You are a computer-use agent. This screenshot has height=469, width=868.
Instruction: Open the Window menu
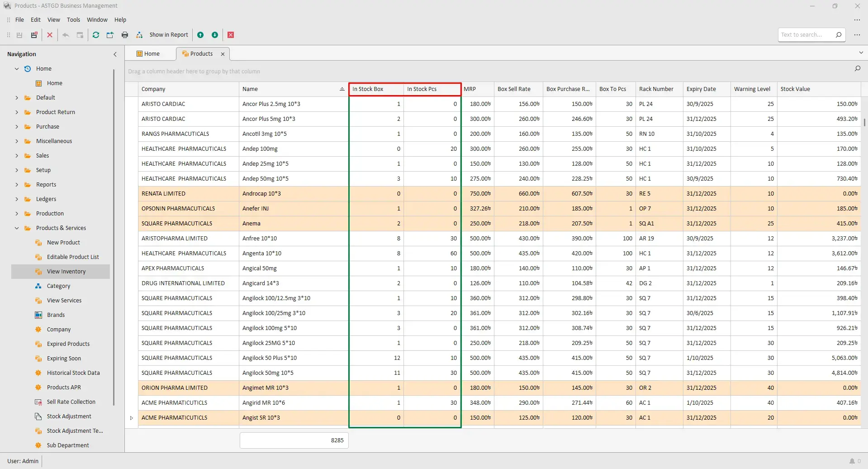click(97, 20)
